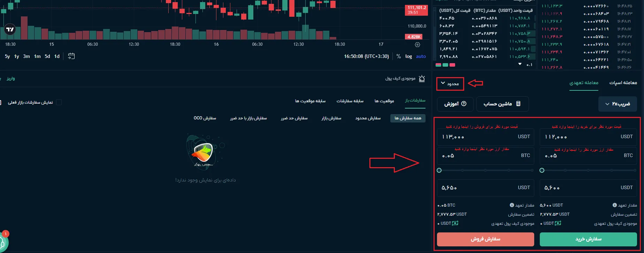Set chart range to 1y
The height and width of the screenshot is (253, 644).
(16, 56)
